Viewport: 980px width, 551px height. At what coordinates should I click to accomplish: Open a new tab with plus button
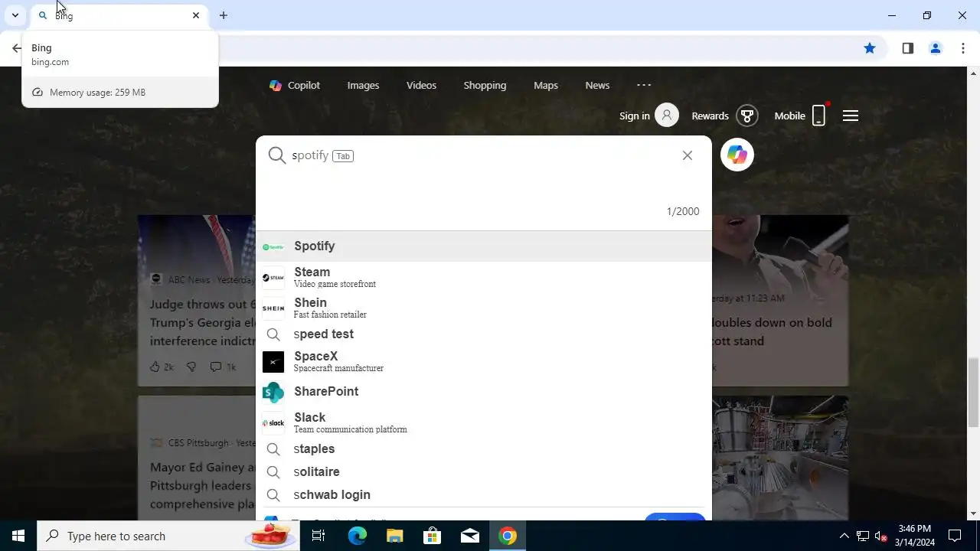224,15
